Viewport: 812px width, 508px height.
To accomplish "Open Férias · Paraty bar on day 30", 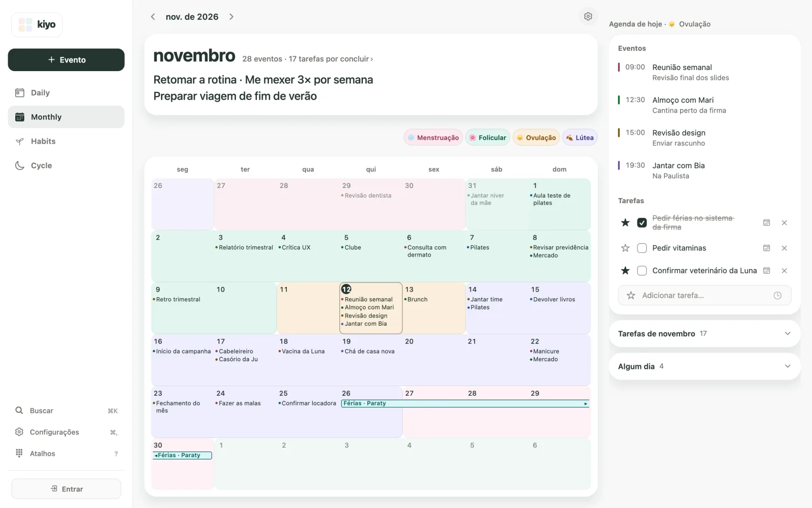I will [x=182, y=455].
